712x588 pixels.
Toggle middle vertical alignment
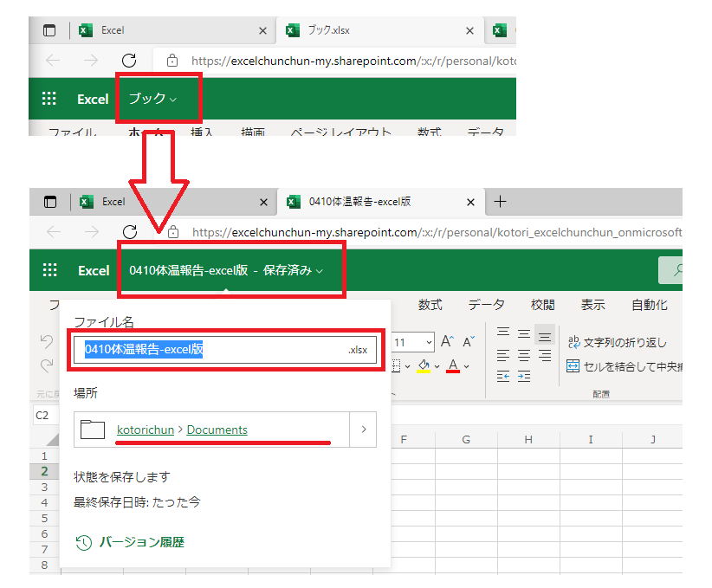(x=524, y=334)
